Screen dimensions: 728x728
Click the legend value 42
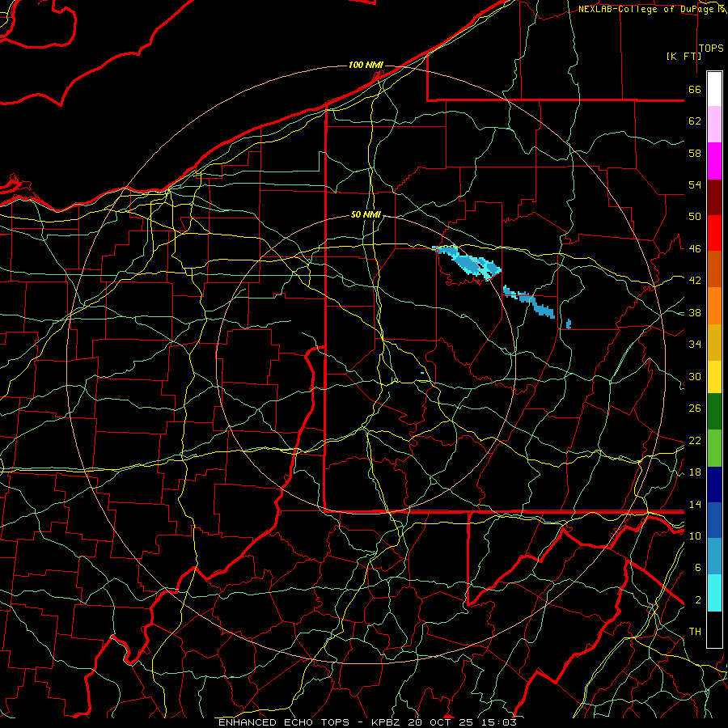point(695,280)
